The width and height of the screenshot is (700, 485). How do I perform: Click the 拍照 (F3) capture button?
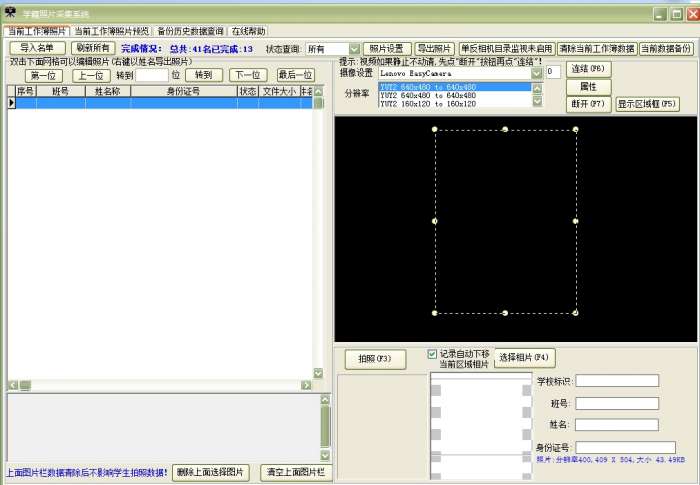375,358
